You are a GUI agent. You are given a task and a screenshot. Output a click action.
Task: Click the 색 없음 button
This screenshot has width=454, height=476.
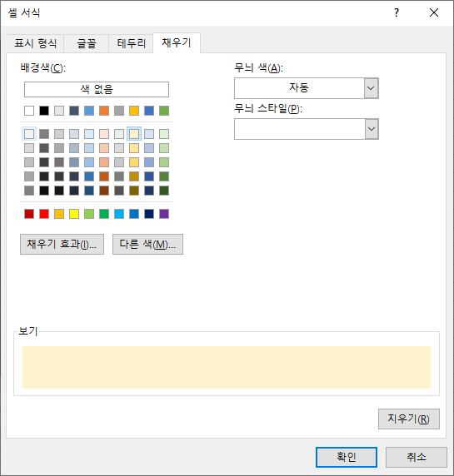point(97,90)
